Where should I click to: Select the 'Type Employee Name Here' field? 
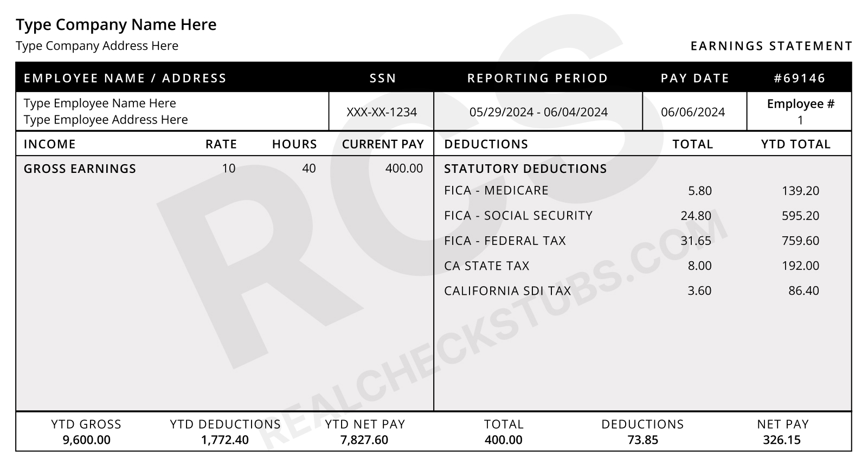tap(100, 104)
